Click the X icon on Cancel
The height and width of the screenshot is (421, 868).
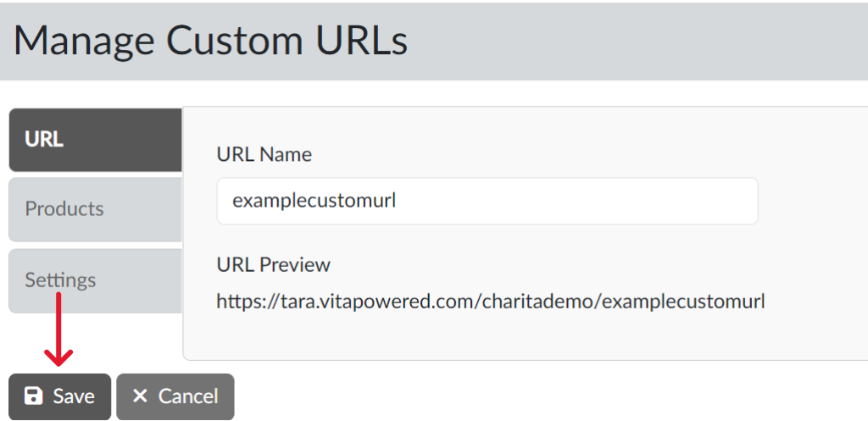(x=141, y=396)
